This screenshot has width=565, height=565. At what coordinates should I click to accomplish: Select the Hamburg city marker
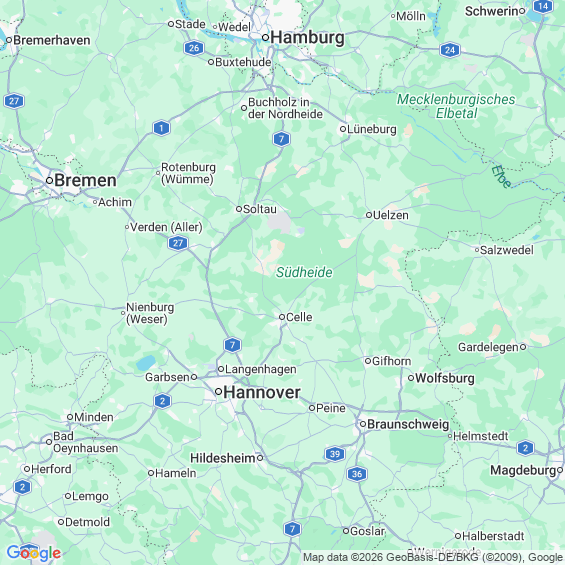265,37
